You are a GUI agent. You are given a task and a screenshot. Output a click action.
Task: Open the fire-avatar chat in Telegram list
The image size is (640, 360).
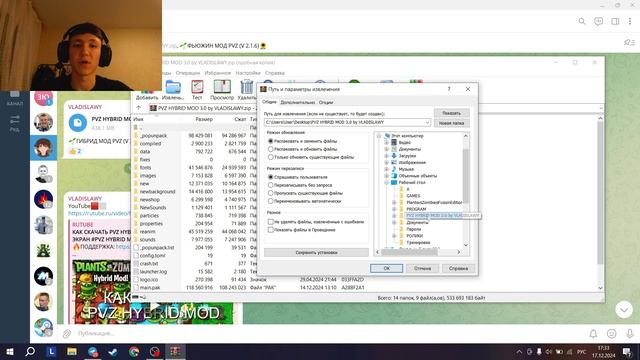click(x=43, y=199)
